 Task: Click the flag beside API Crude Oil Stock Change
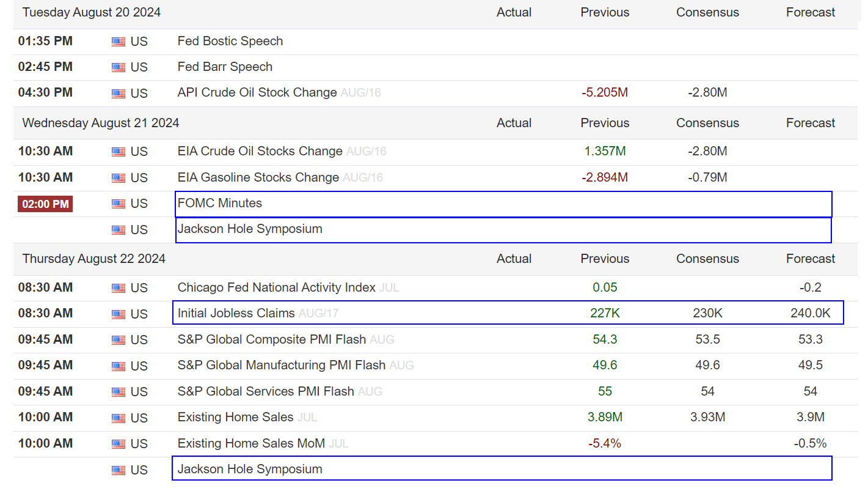119,94
